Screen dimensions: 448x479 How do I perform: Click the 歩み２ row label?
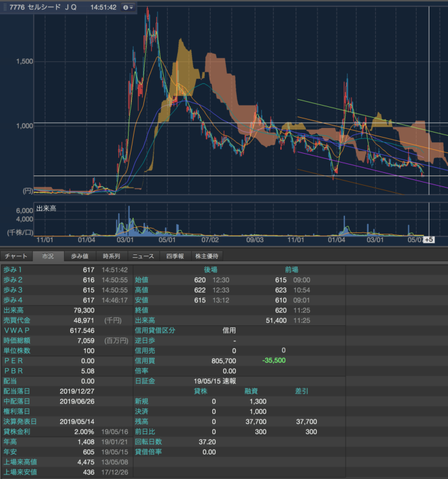click(13, 280)
